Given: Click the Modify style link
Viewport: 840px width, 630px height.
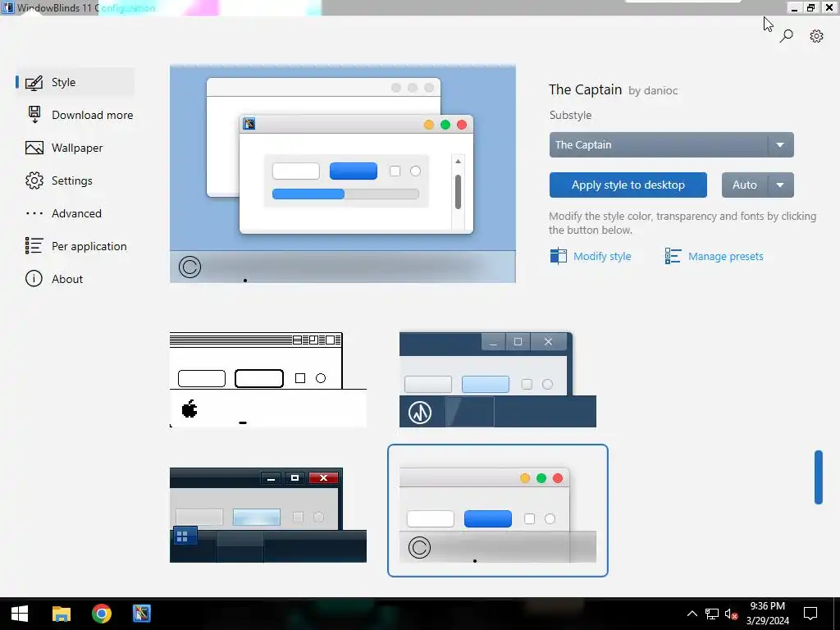Looking at the screenshot, I should 602,256.
